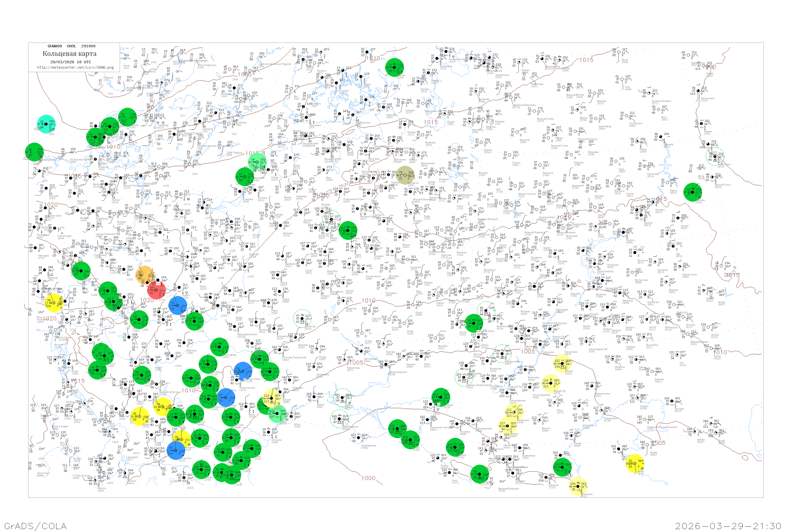Click the light green circle near Baltic coast
This screenshot has width=798, height=532.
pyautogui.click(x=257, y=162)
